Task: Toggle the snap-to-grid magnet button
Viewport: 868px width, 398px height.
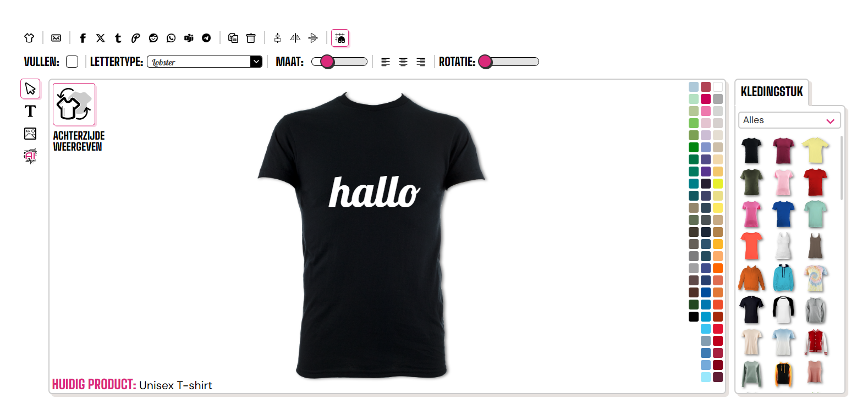Action: (340, 38)
